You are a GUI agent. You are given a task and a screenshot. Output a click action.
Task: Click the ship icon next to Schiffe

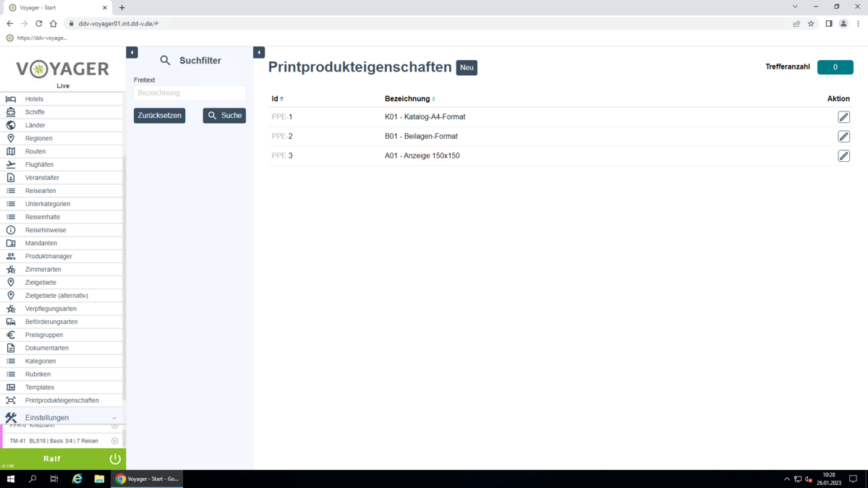pos(11,112)
